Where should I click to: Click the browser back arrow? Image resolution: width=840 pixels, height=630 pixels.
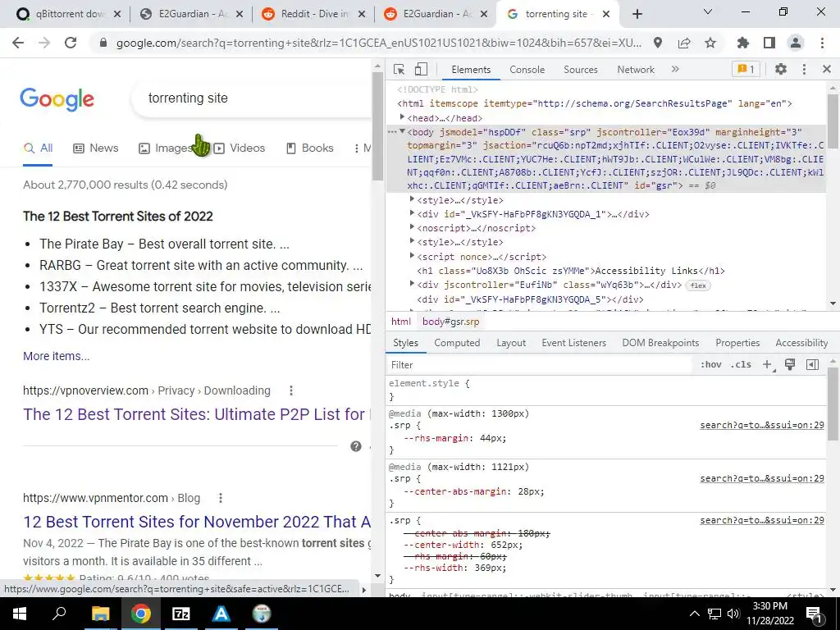tap(18, 43)
